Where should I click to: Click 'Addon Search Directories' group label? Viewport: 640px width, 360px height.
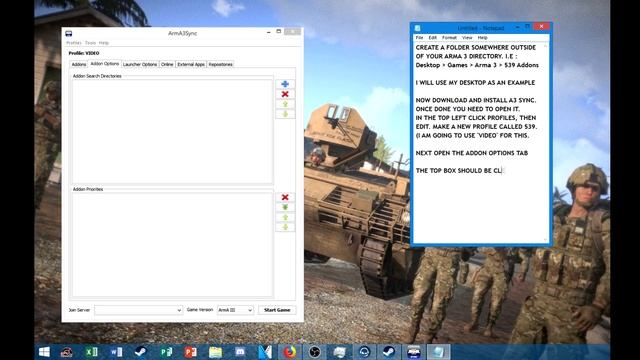tap(97, 76)
